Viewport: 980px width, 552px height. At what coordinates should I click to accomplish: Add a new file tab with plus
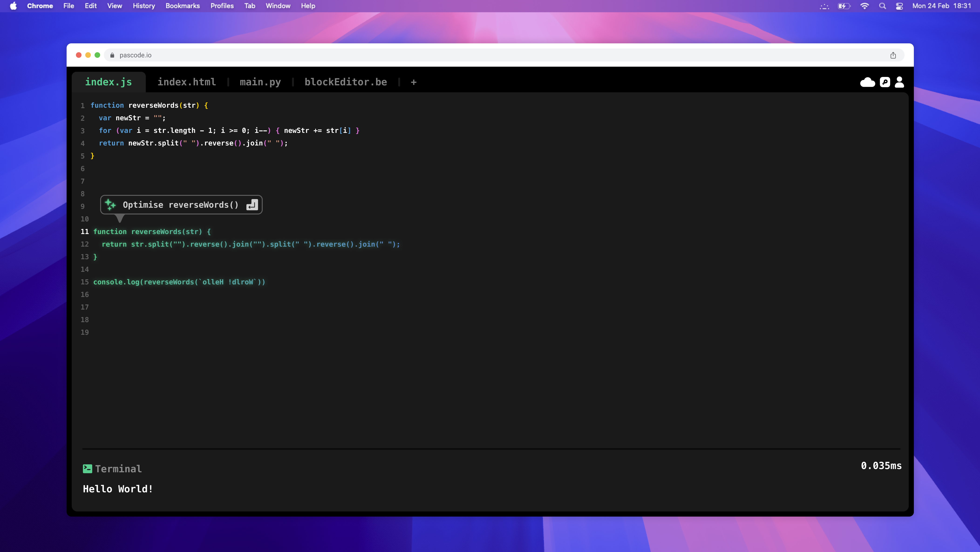(x=414, y=82)
